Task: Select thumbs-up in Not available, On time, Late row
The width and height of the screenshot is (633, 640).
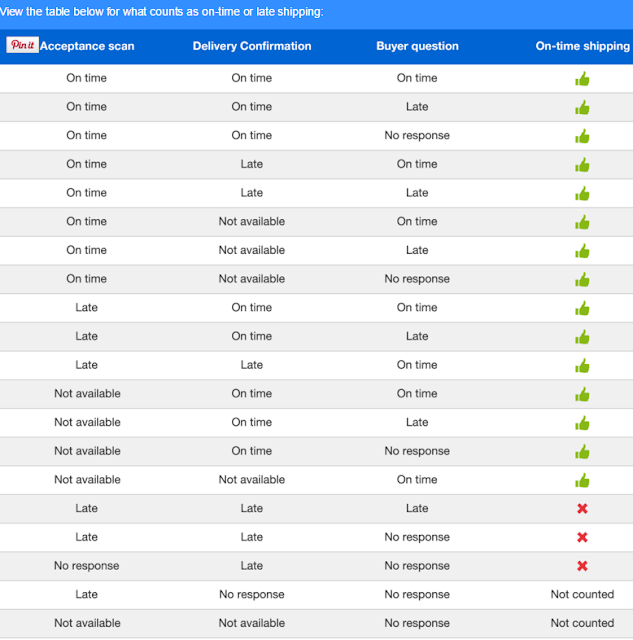Action: [x=582, y=423]
